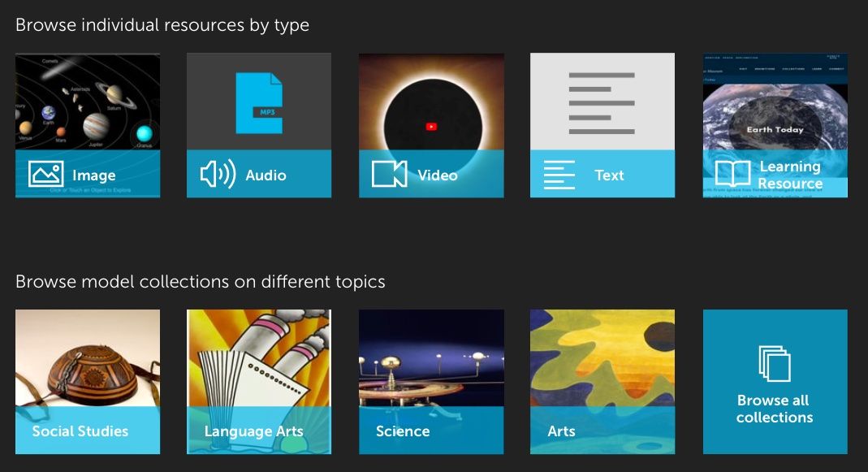The width and height of the screenshot is (868, 472).
Task: Open the Language Arts collection label
Action: coord(253,431)
